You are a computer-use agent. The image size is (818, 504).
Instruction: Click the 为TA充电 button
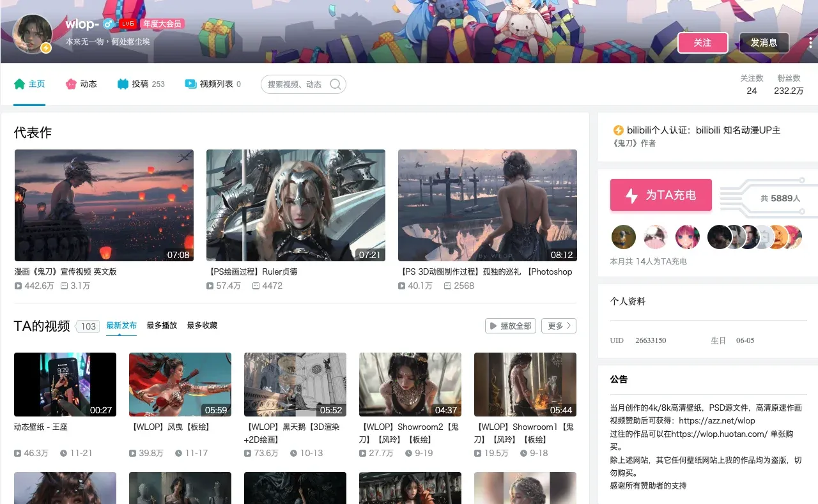661,195
